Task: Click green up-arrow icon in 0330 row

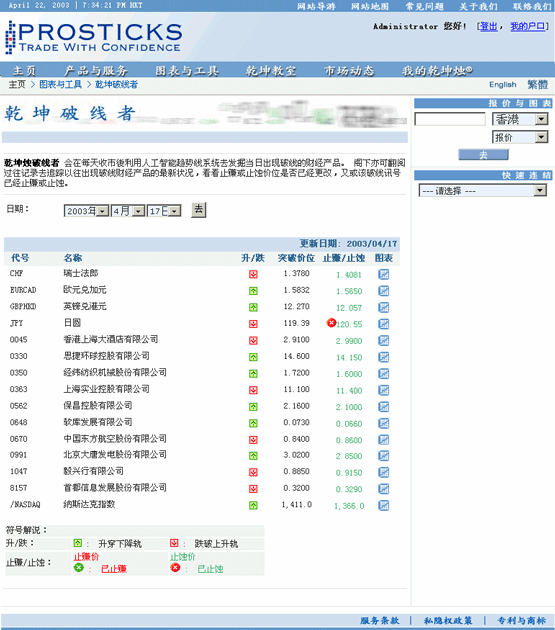Action: pyautogui.click(x=253, y=357)
